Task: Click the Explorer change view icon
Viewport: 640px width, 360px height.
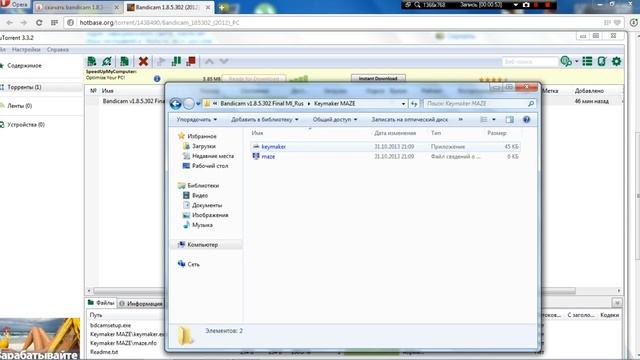Action: (x=484, y=120)
